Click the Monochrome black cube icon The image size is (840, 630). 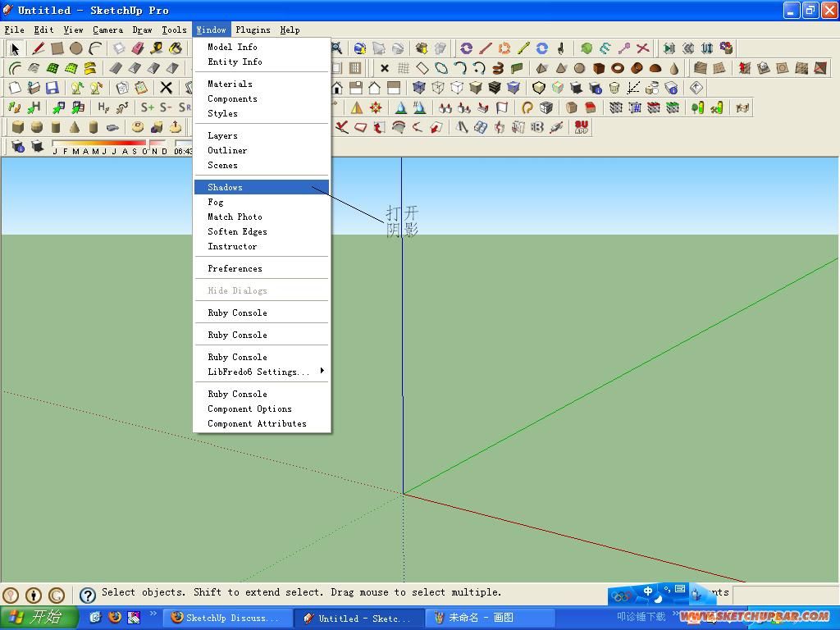click(x=495, y=88)
